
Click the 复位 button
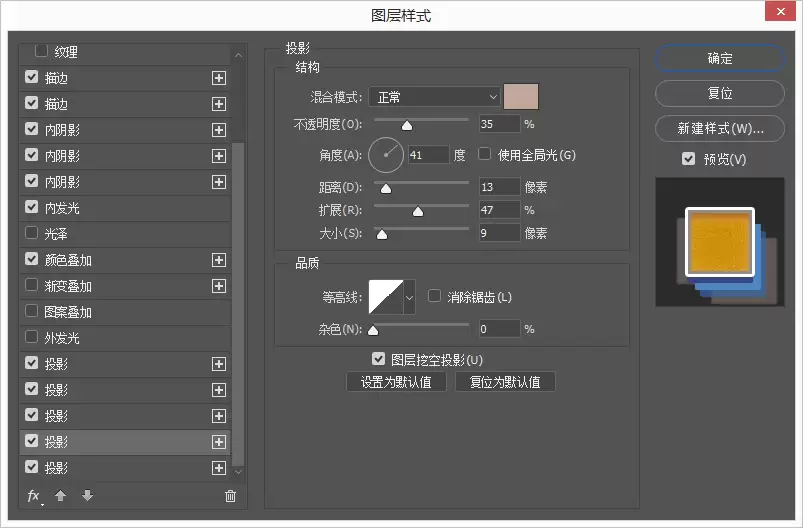pyautogui.click(x=720, y=93)
